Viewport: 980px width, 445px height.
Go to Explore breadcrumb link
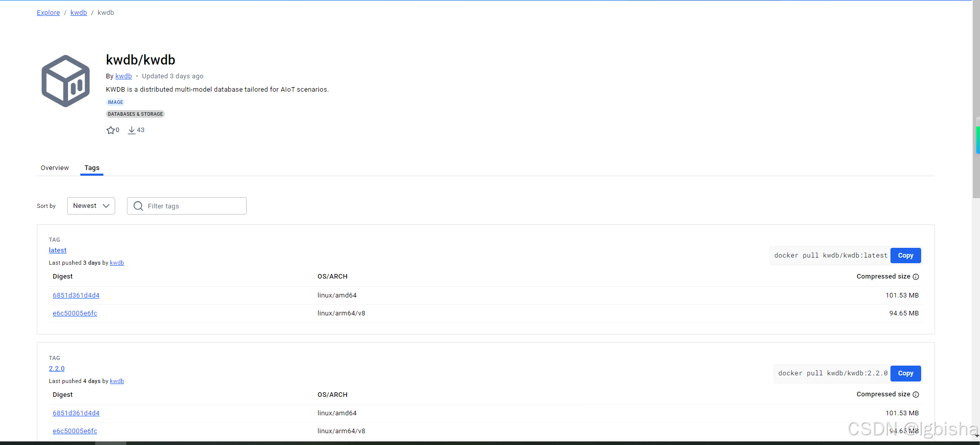pos(48,13)
